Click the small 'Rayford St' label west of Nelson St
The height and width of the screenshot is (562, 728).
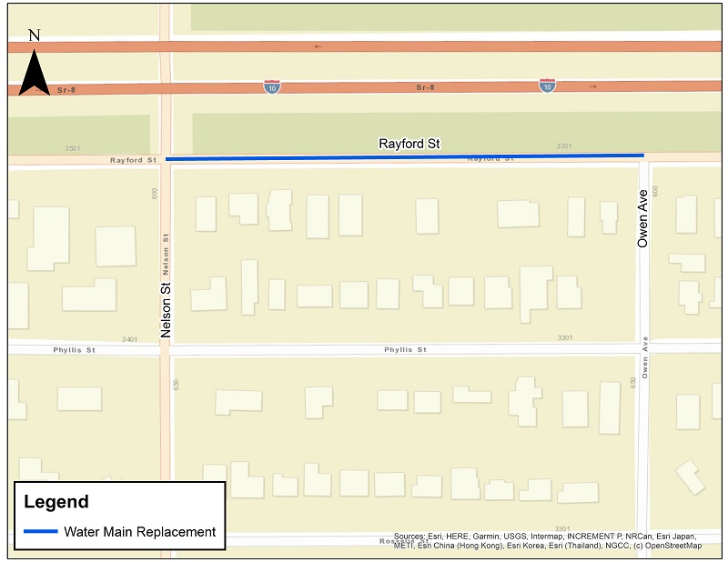133,160
